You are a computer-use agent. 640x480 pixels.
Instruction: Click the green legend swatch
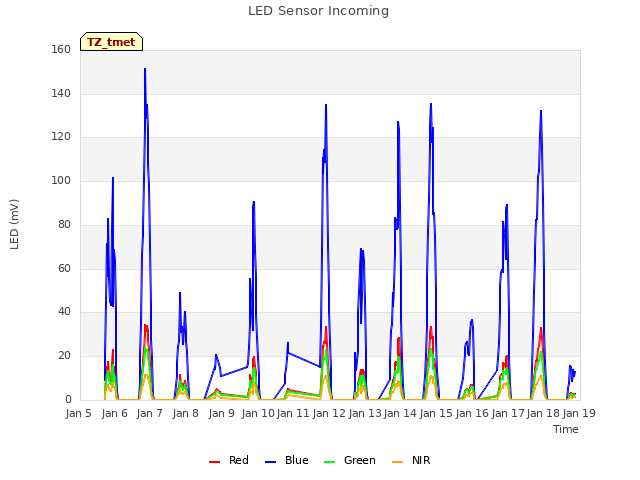(x=329, y=462)
